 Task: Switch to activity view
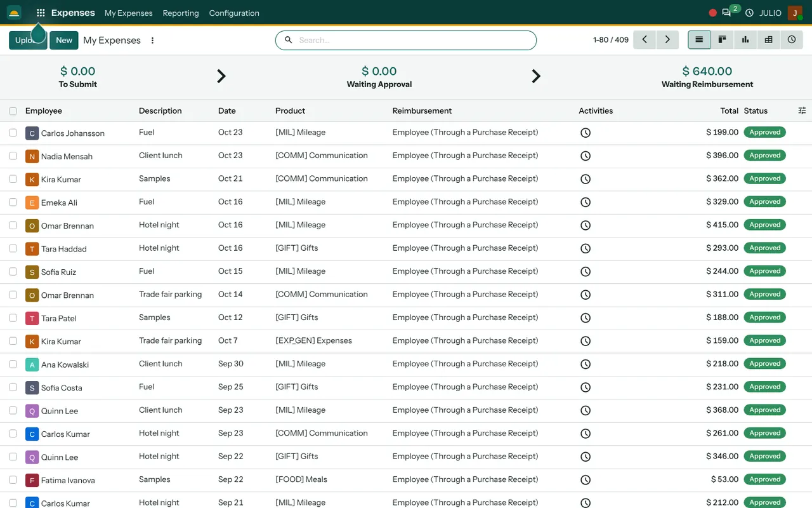792,39
